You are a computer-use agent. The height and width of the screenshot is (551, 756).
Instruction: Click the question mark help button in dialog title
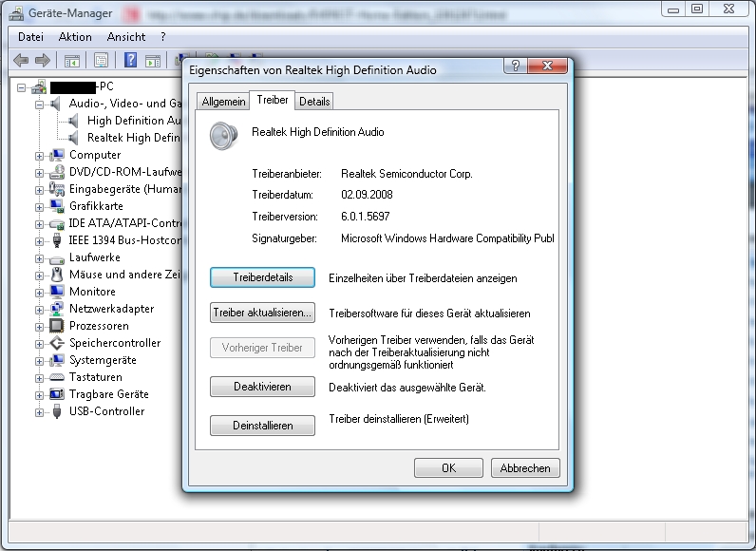515,66
